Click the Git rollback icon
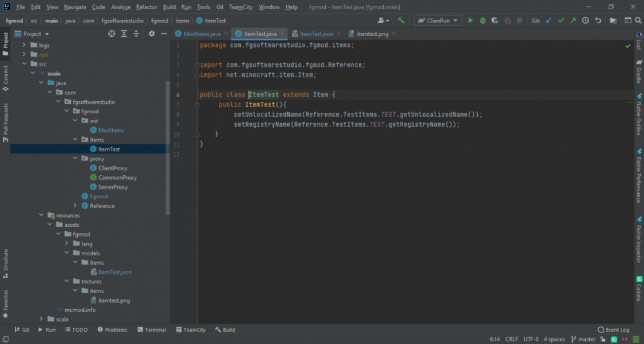 598,21
